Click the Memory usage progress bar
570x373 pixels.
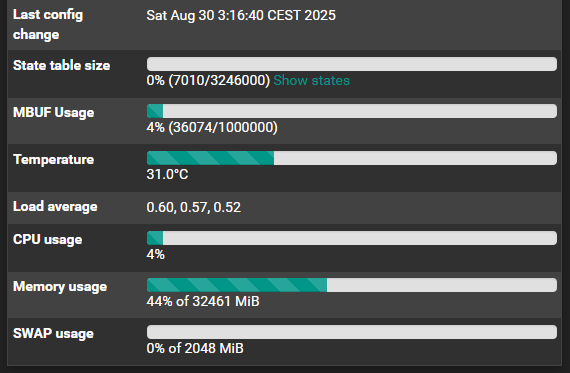pos(352,285)
